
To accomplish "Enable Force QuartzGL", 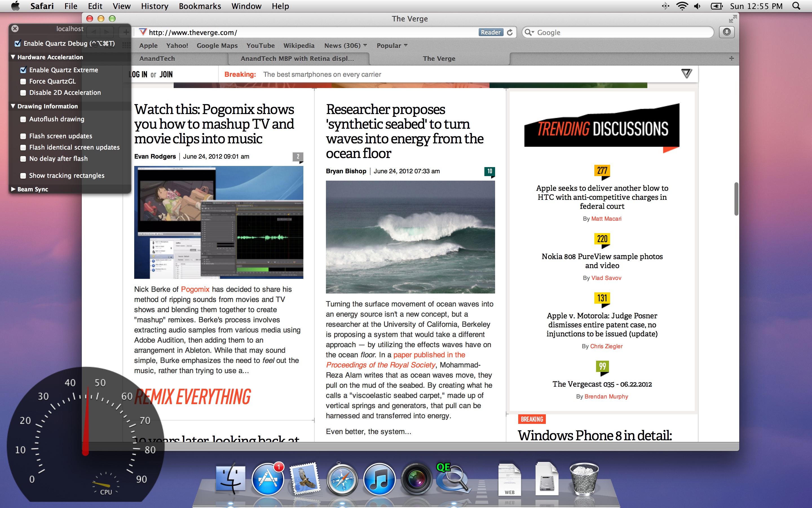I will coord(23,81).
